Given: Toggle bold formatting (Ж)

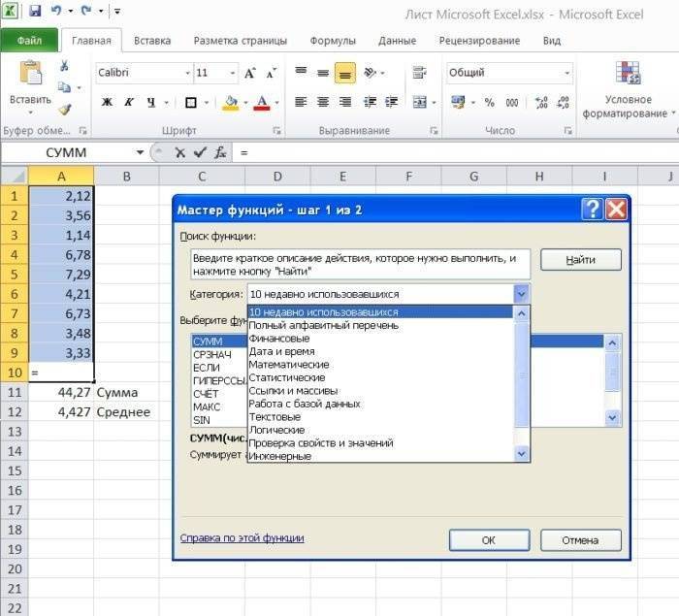Looking at the screenshot, I should [x=107, y=102].
